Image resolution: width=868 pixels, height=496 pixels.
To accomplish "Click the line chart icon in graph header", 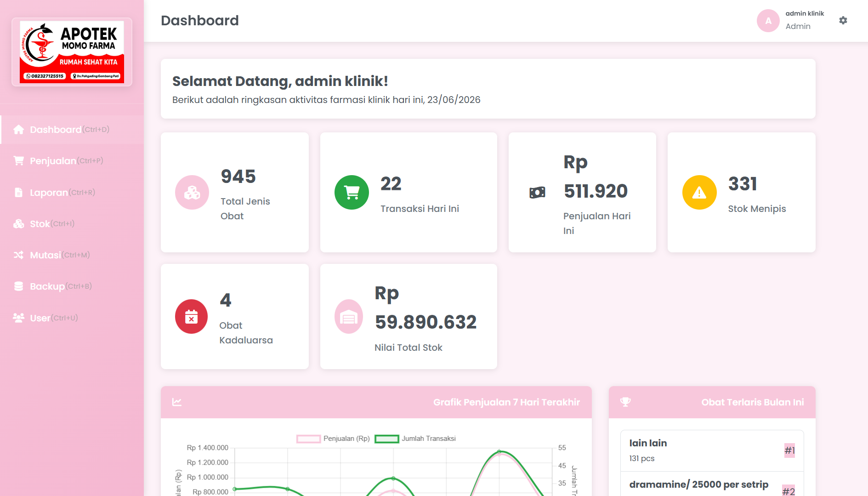I will pos(177,402).
